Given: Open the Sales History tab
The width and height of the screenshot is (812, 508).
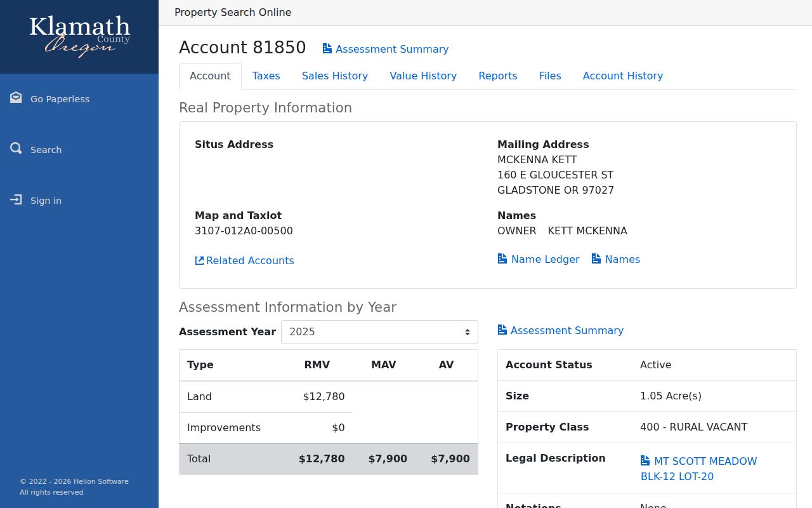Looking at the screenshot, I should pyautogui.click(x=335, y=76).
